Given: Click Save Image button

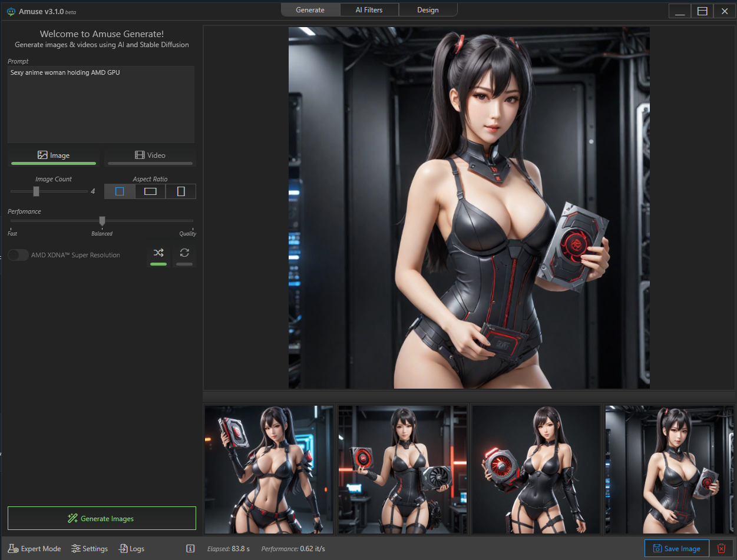Looking at the screenshot, I should pyautogui.click(x=676, y=549).
